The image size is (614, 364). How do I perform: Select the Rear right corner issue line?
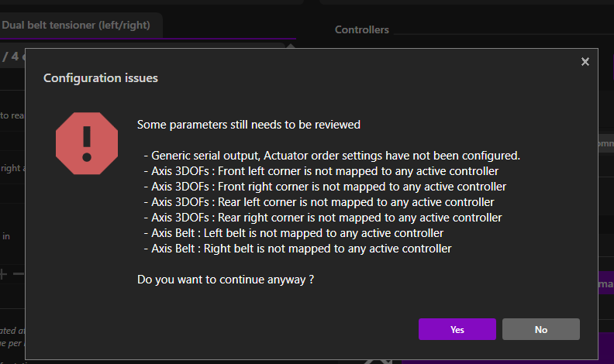(322, 218)
